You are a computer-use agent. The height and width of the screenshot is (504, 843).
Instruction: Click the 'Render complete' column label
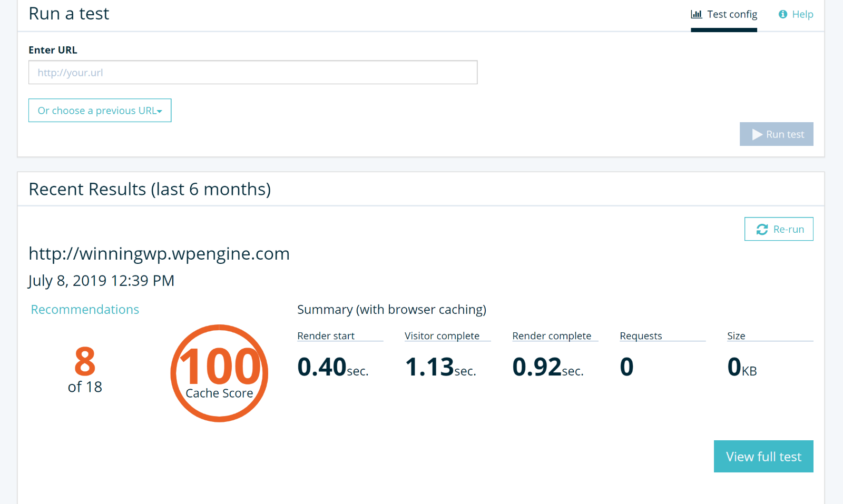(x=552, y=336)
